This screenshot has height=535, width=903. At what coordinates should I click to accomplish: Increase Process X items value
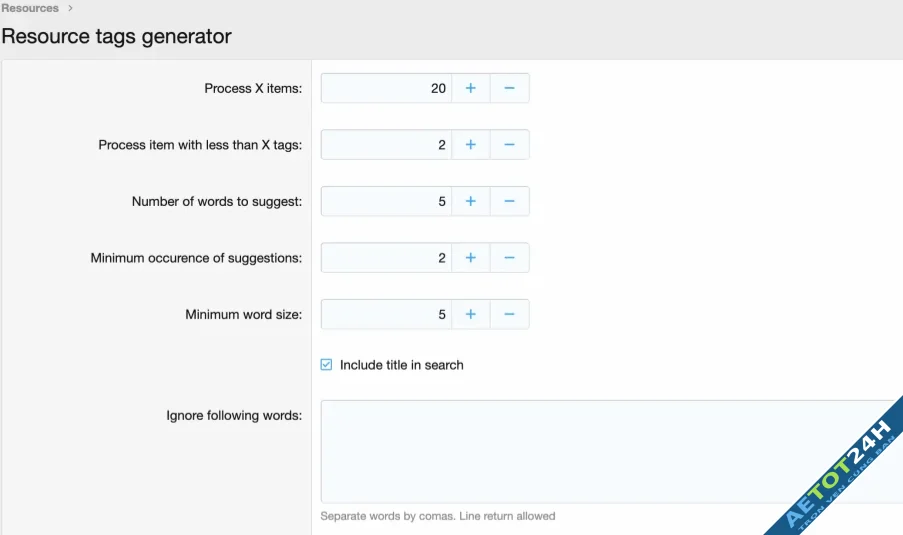point(470,88)
